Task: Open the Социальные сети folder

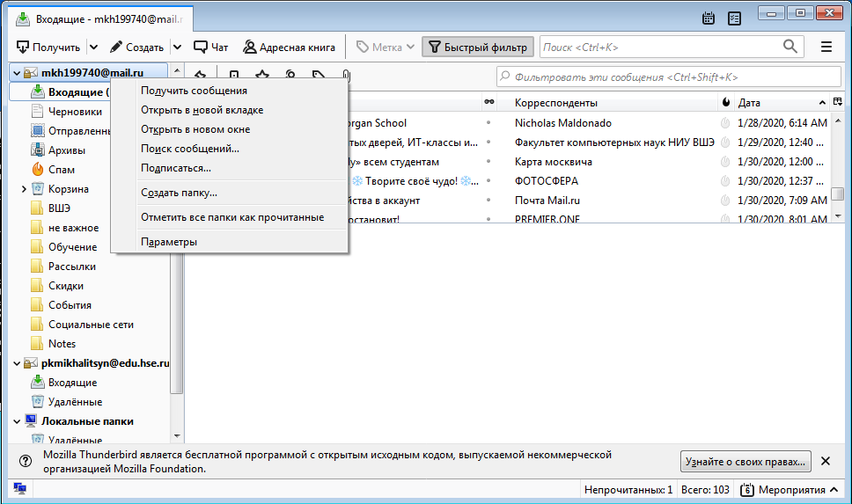Action: (90, 325)
